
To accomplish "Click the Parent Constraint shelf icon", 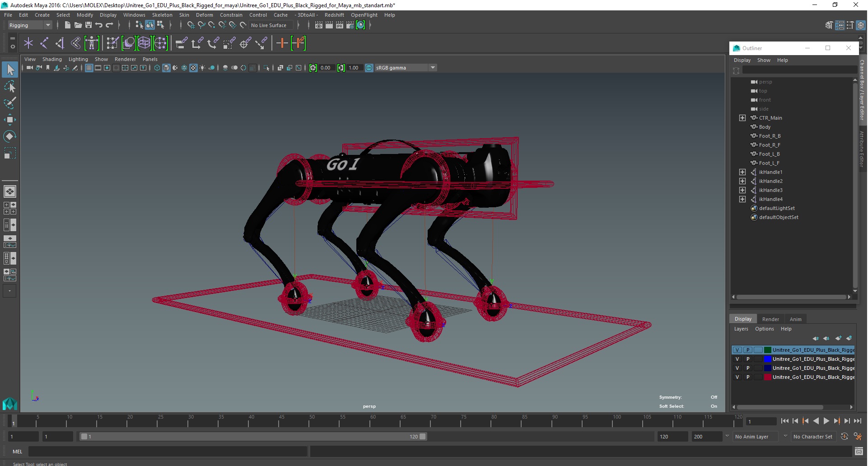I will pos(181,43).
